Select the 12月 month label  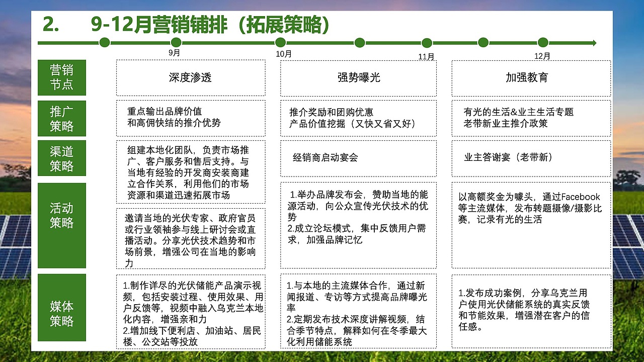click(x=542, y=57)
